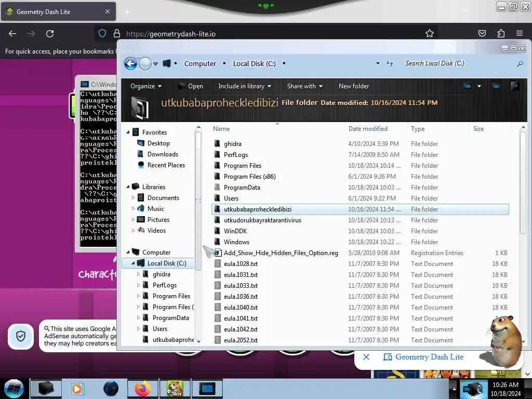
Task: Click the Explorer forward arrow button
Action: pos(145,63)
